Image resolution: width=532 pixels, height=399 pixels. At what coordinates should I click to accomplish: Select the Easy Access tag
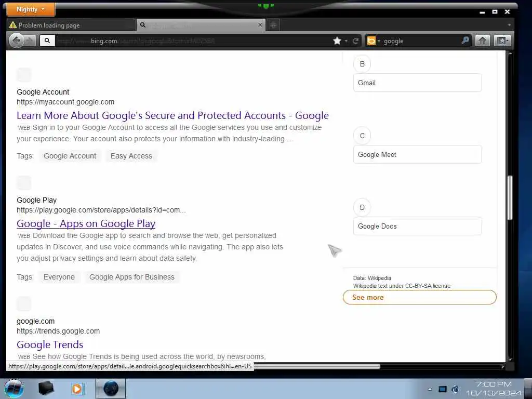(131, 156)
